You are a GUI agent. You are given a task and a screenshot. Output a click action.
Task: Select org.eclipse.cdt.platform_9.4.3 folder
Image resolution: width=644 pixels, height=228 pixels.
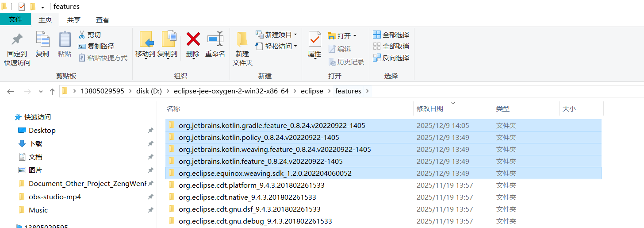(383, 185)
